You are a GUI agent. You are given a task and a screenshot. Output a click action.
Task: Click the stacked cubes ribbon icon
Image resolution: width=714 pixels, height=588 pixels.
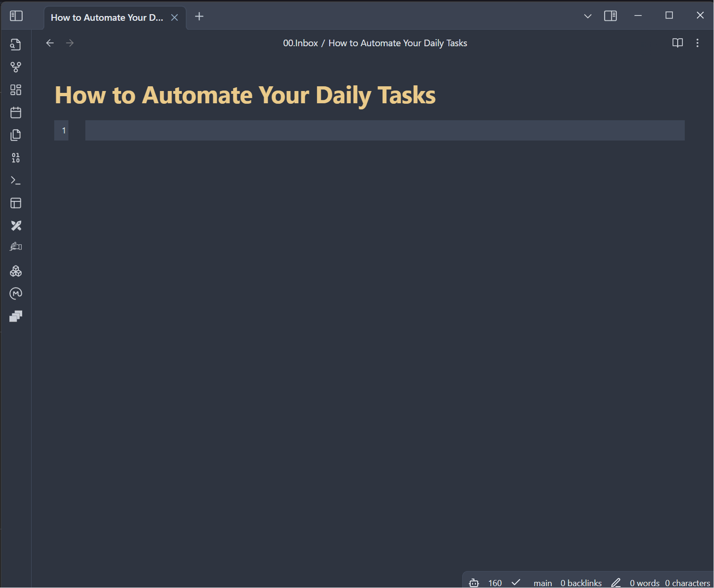click(x=16, y=271)
